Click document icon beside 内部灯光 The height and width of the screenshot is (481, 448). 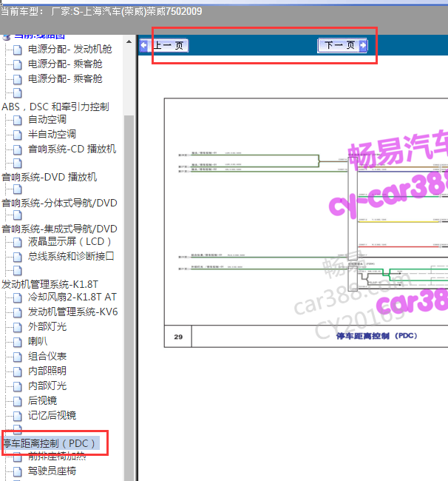18,386
